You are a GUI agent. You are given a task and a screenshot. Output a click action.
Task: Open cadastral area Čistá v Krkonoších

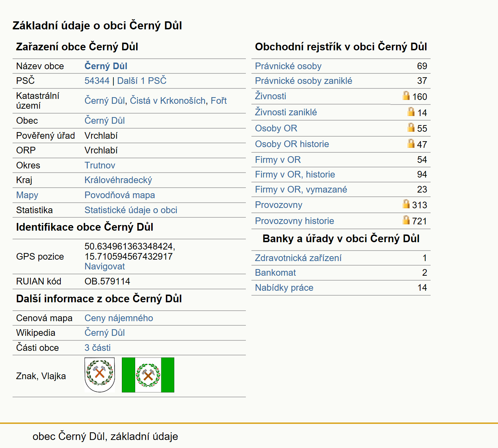click(168, 101)
